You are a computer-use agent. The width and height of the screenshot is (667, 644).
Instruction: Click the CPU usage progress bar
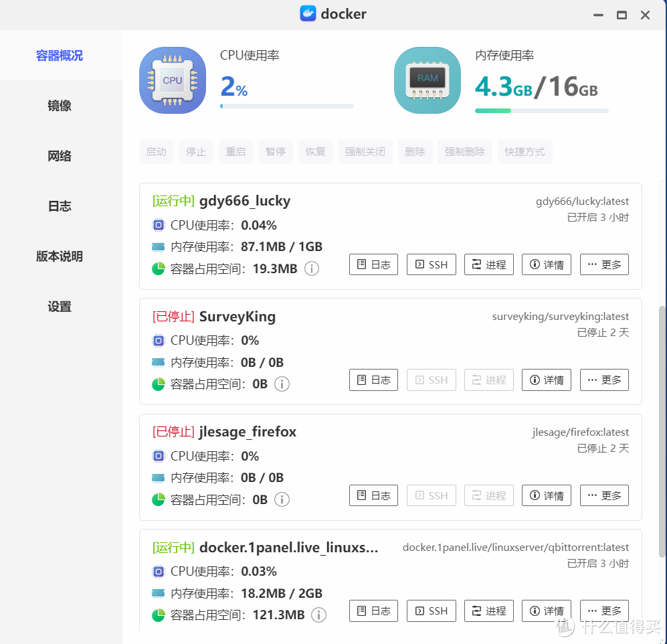[286, 106]
